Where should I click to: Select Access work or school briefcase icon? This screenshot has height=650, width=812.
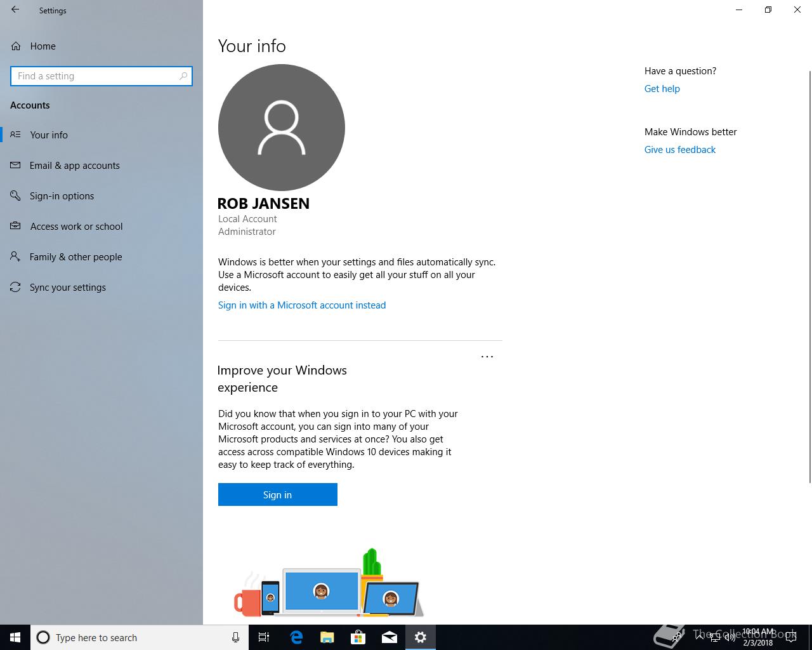16,226
